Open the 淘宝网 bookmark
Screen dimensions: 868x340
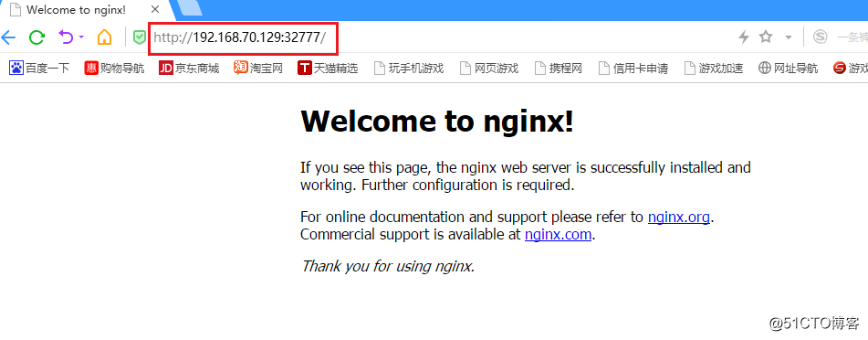pyautogui.click(x=258, y=69)
